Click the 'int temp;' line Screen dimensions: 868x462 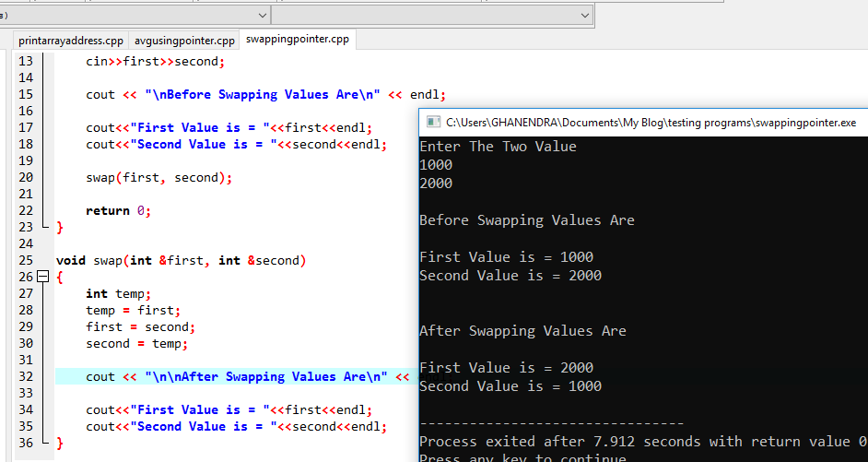click(x=119, y=293)
